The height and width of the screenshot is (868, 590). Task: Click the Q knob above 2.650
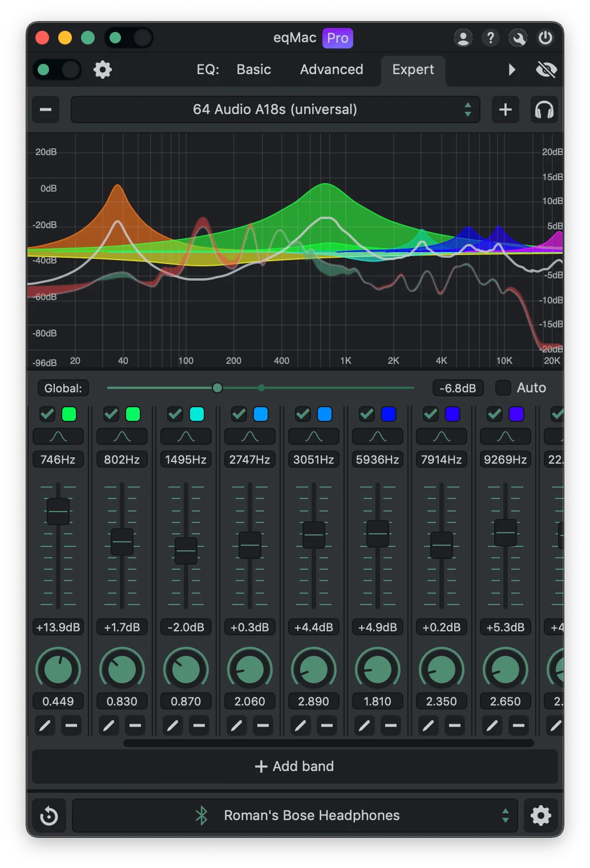pyautogui.click(x=506, y=670)
